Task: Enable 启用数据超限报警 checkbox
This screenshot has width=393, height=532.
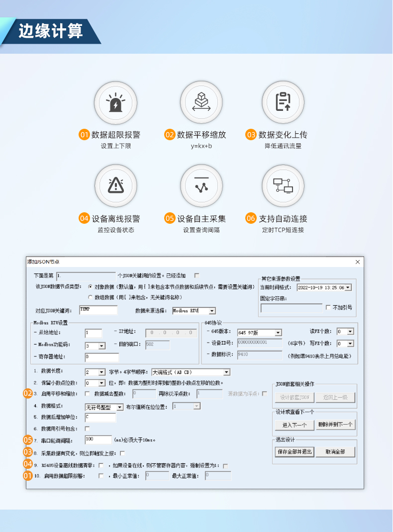Action: coord(101,476)
